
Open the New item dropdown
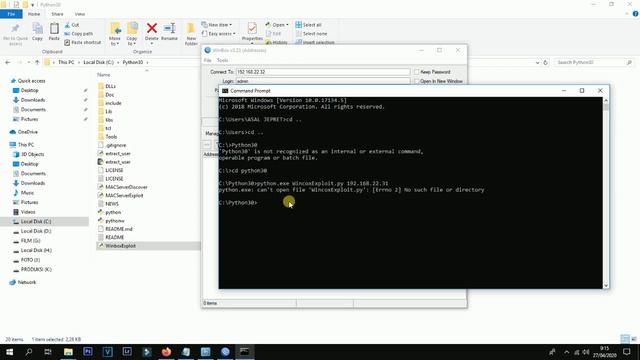coord(217,25)
